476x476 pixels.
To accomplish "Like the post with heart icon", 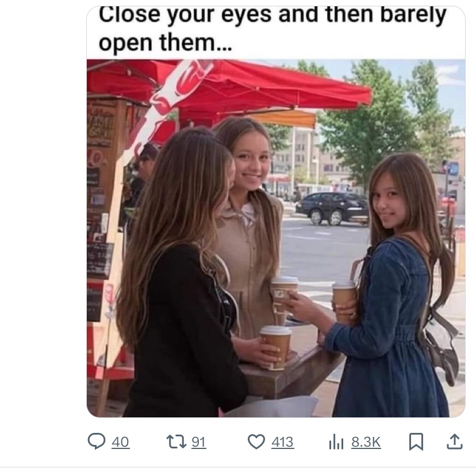I will pyautogui.click(x=256, y=442).
